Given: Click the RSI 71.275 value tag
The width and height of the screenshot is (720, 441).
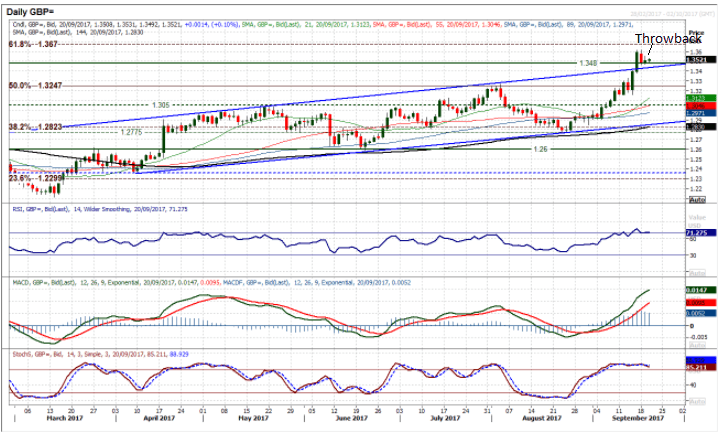Looking at the screenshot, I should 697,232.
